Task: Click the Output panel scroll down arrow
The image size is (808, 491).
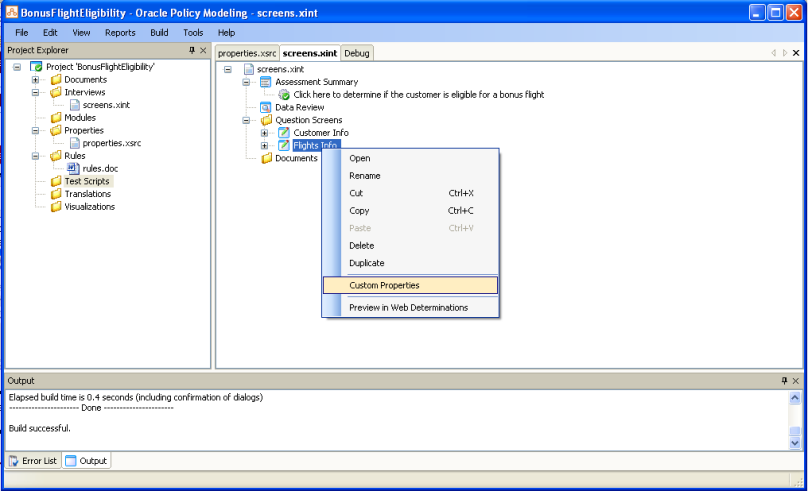Action: click(795, 443)
